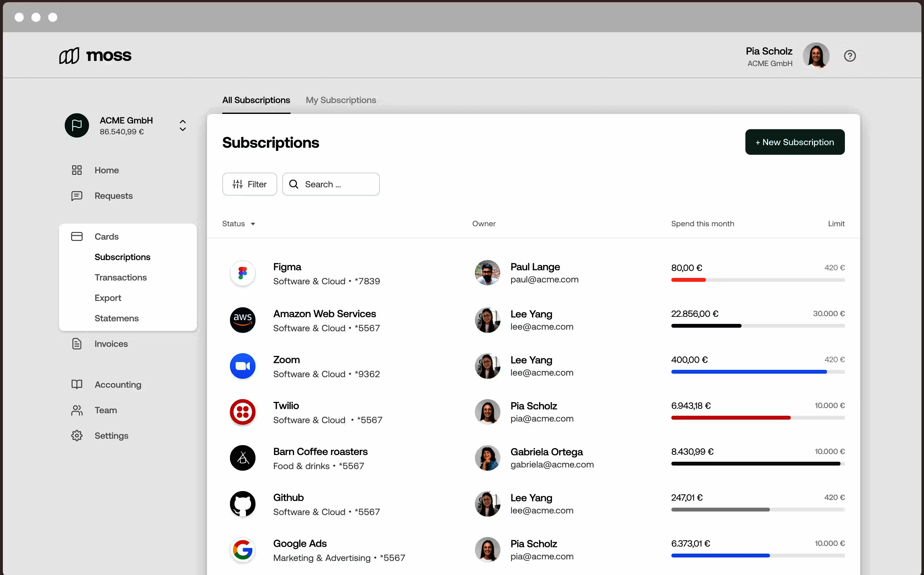Open the Home grid icon
924x575 pixels.
click(x=77, y=170)
